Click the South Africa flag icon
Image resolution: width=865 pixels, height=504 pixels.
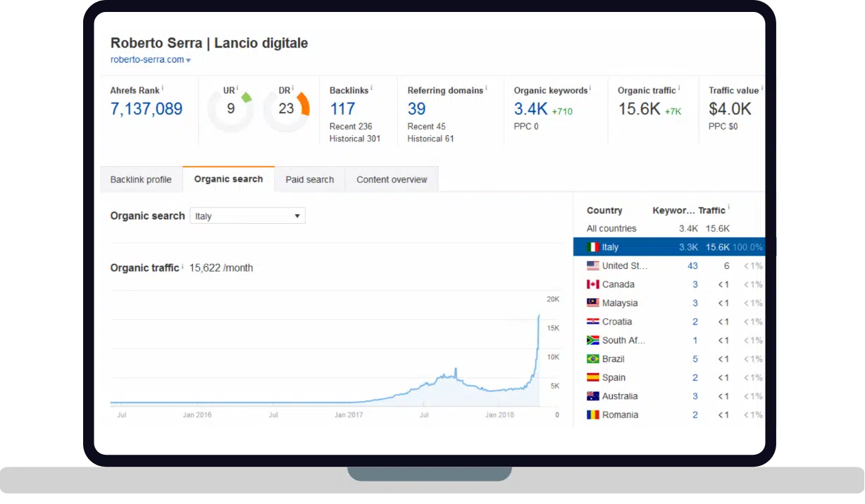click(593, 341)
